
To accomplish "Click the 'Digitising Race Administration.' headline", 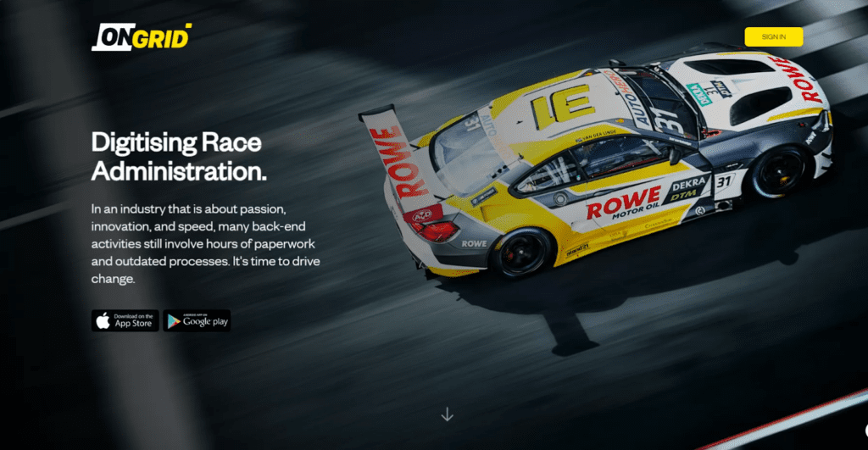I will tap(179, 157).
